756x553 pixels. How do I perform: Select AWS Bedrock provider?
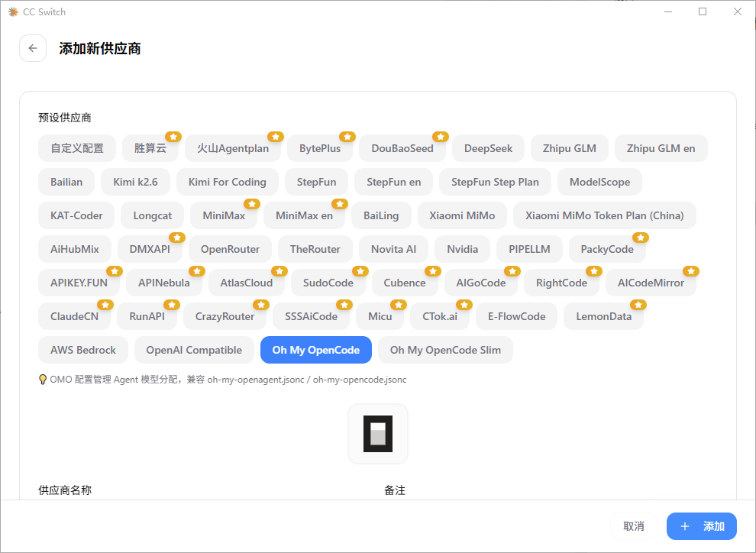point(83,350)
